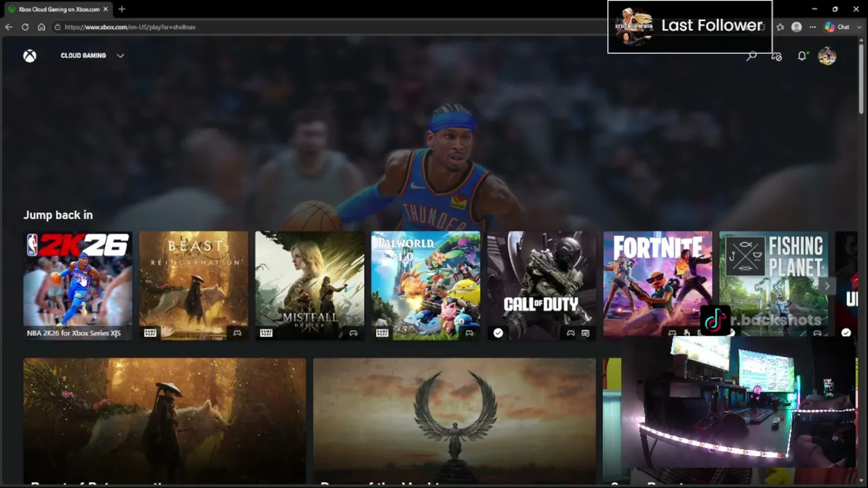
Task: Show more Jump back in games
Action: tap(827, 285)
